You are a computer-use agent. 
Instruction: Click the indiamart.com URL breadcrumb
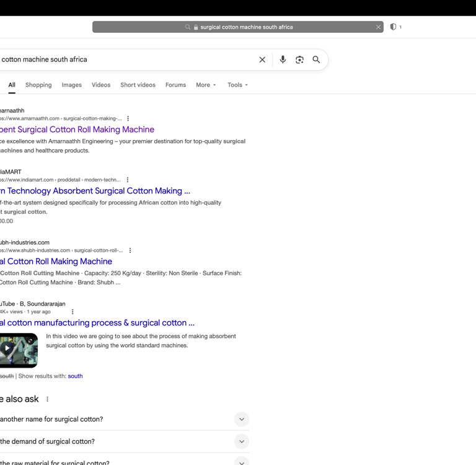coord(60,180)
